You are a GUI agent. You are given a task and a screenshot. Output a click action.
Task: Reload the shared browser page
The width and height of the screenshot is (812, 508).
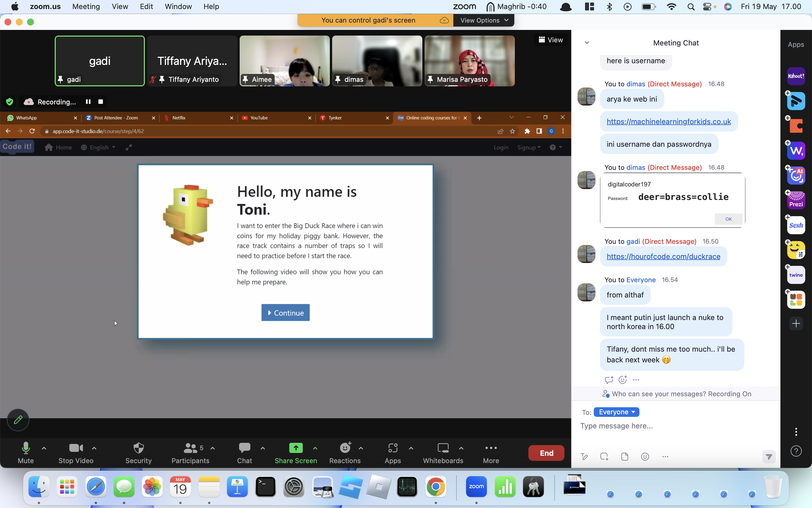(x=32, y=131)
